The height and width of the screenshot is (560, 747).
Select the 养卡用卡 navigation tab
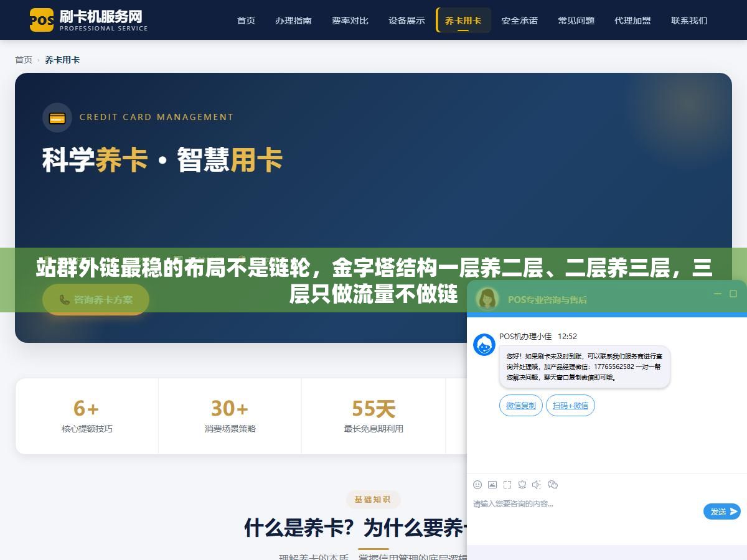(463, 21)
